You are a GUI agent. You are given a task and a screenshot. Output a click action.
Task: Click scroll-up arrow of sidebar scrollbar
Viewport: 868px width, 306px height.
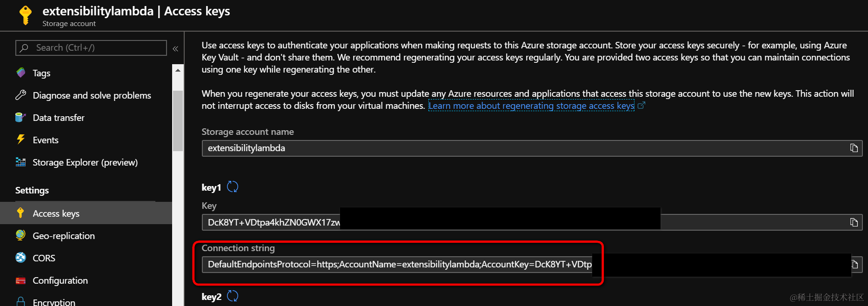(x=178, y=70)
